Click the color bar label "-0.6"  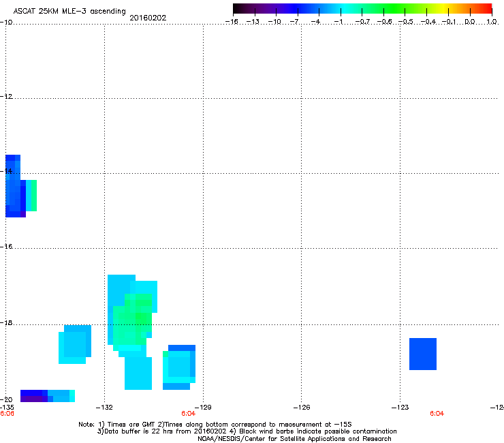(x=384, y=22)
